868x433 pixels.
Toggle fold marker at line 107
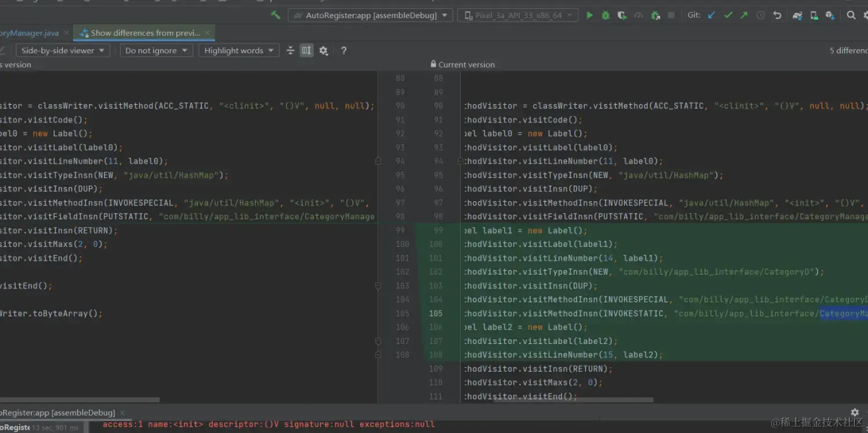378,341
